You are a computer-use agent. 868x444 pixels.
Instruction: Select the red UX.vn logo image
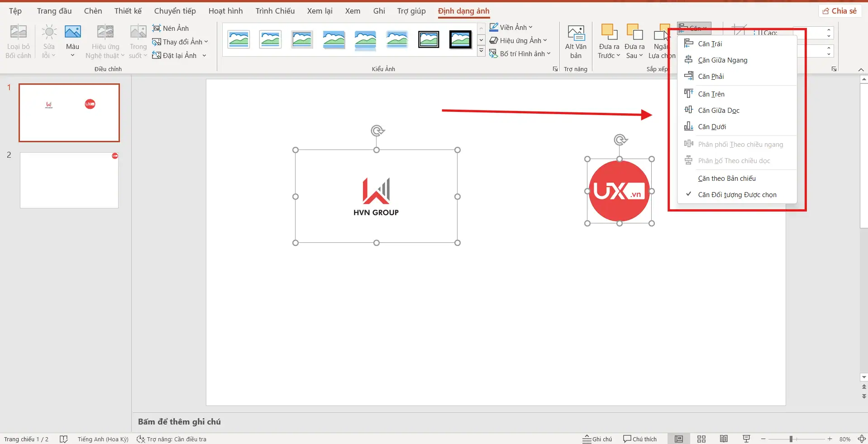pos(619,191)
